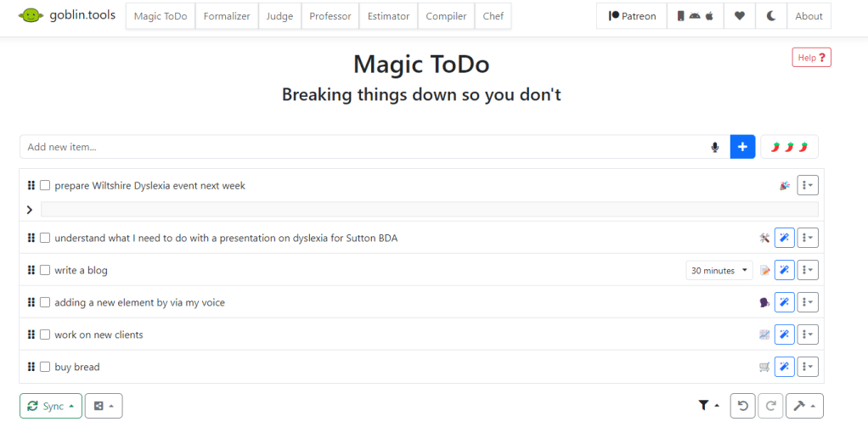868x433 pixels.
Task: Set spiciness level with chili peppers
Action: (789, 148)
